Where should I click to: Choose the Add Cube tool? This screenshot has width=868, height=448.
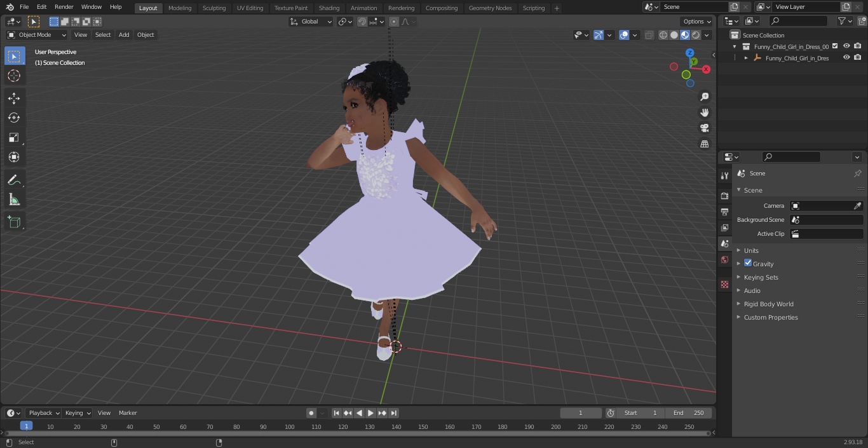click(14, 222)
